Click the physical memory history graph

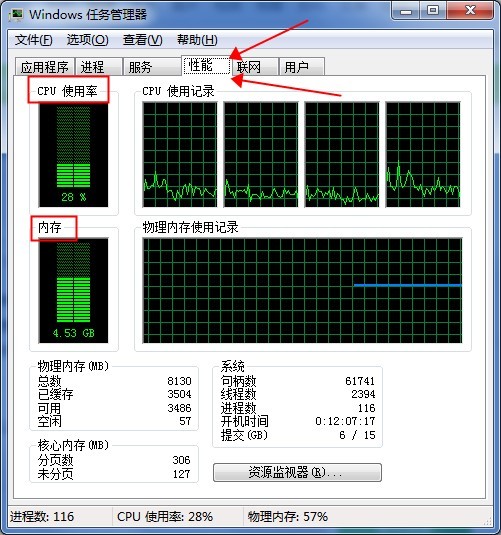point(302,291)
